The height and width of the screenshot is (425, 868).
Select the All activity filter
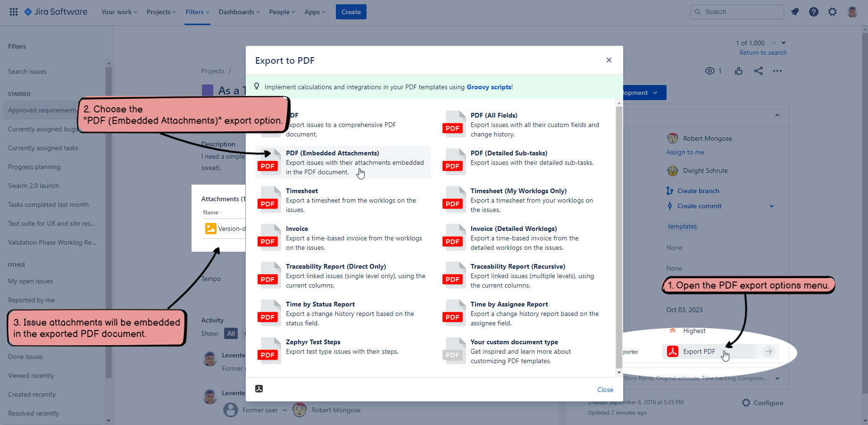(x=231, y=333)
